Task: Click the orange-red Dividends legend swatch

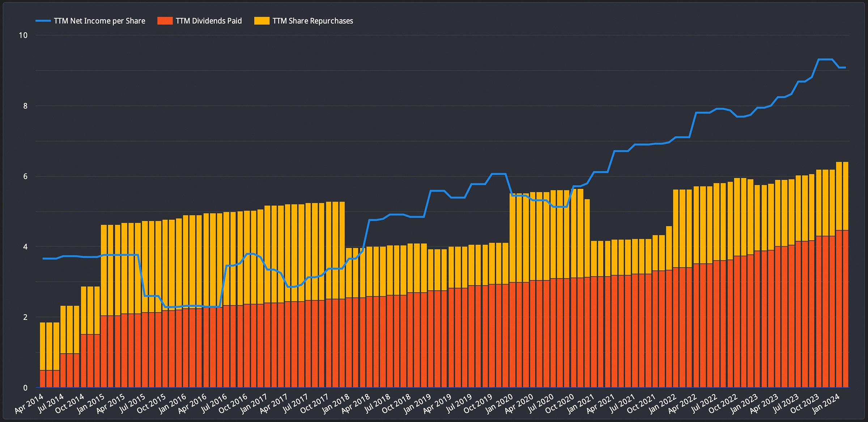Action: pos(165,21)
